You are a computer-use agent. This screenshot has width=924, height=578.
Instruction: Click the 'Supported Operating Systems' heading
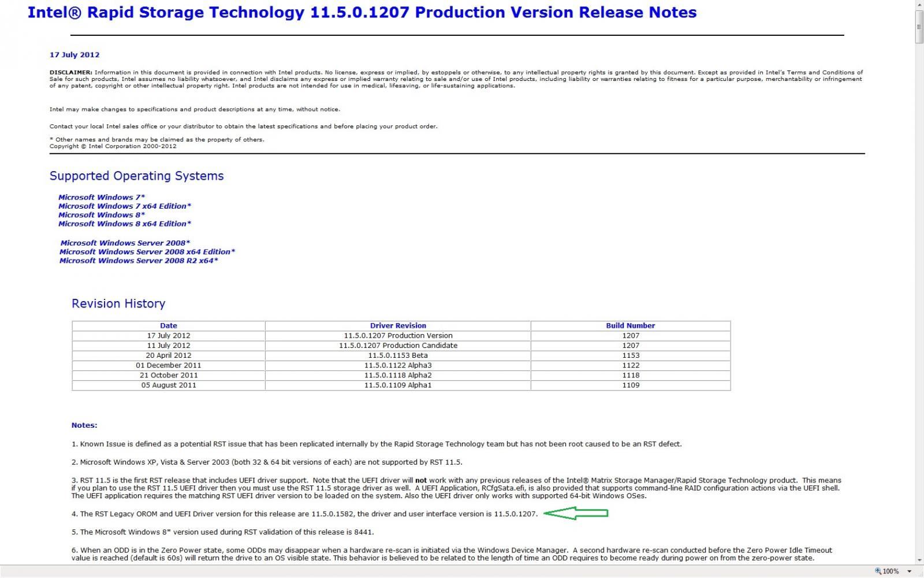click(136, 176)
